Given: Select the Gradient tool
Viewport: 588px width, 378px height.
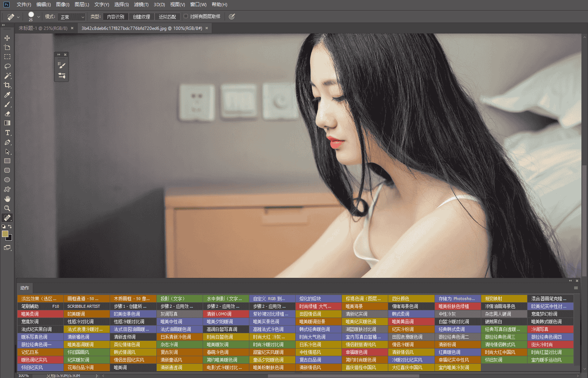Looking at the screenshot, I should click(7, 123).
